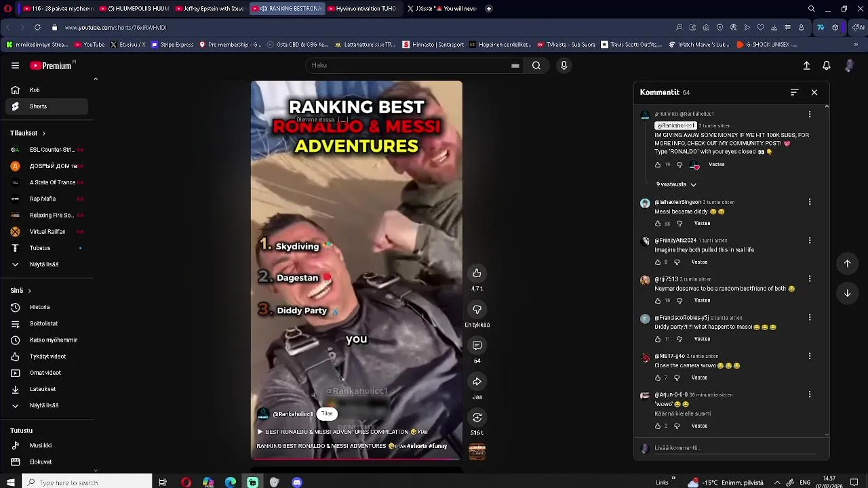The height and width of the screenshot is (488, 868).
Task: Close the Kommentit panel
Action: 814,92
